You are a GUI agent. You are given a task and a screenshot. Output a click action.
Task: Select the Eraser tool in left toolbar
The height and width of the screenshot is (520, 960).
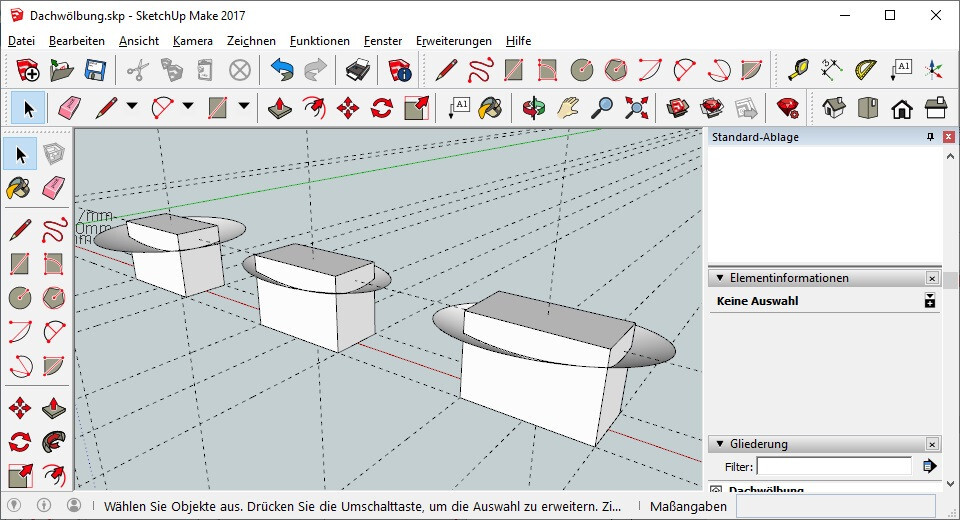coord(54,188)
